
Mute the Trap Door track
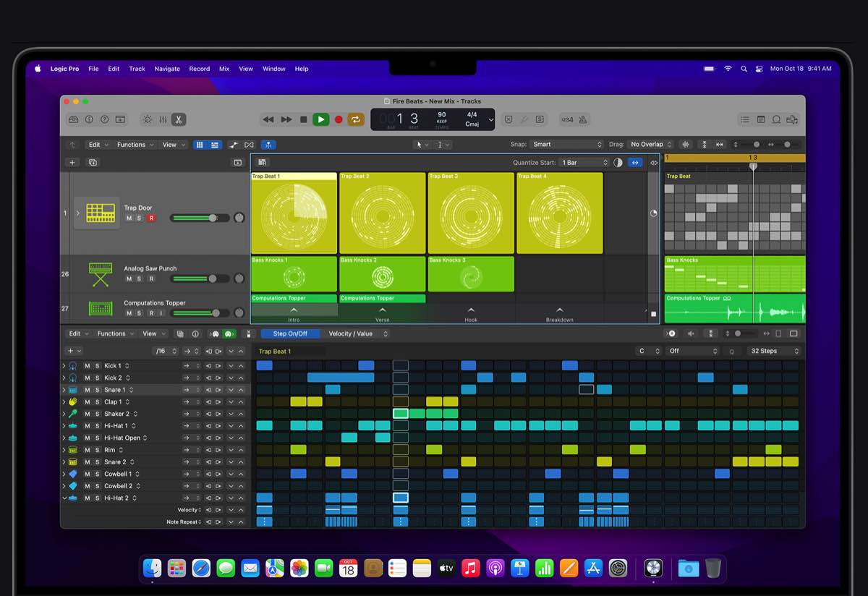pyautogui.click(x=129, y=218)
